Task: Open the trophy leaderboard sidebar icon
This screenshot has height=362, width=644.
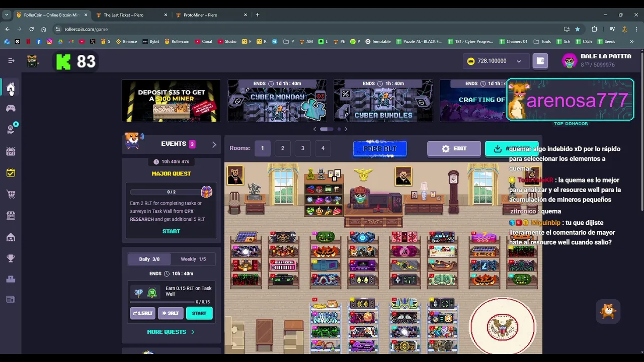Action: point(11,258)
